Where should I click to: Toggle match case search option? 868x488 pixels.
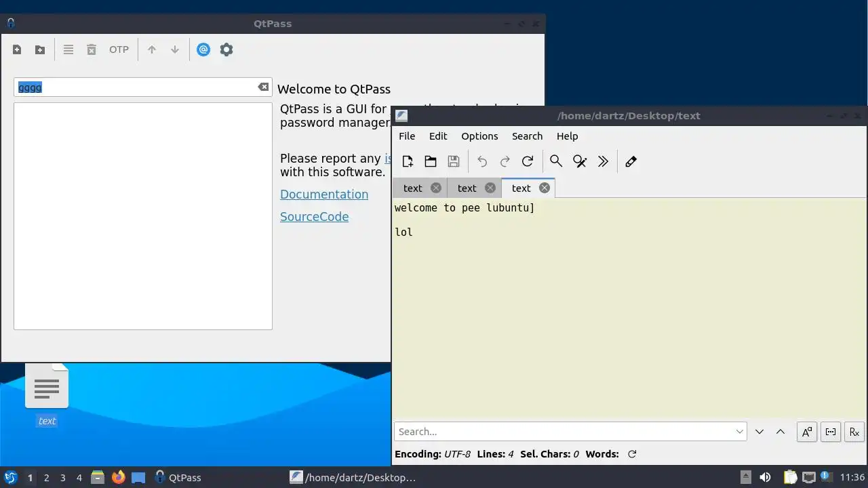[x=807, y=432]
